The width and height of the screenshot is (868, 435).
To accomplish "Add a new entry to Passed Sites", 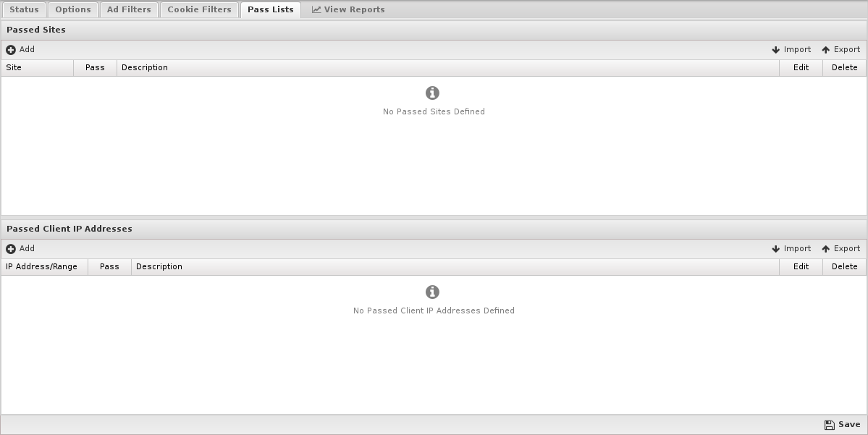I will pos(20,50).
